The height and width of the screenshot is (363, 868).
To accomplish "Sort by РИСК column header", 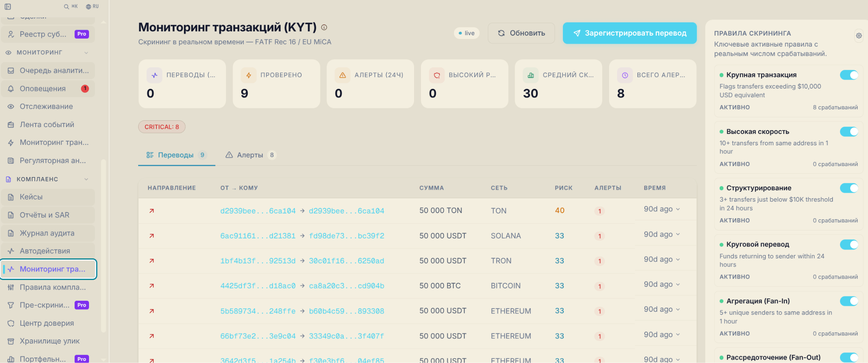I will coord(564,188).
